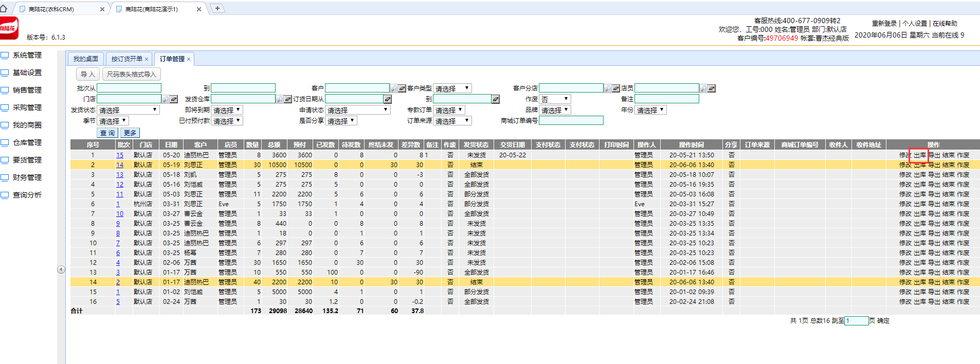
Task: Expand the 即将到期 dropdown
Action: [x=227, y=110]
